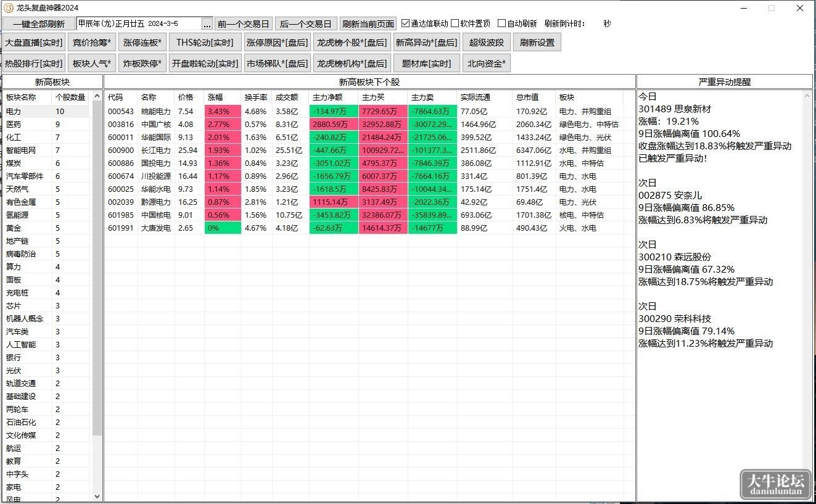Open the 超级波段 tab
The height and width of the screenshot is (504, 816).
tap(487, 43)
